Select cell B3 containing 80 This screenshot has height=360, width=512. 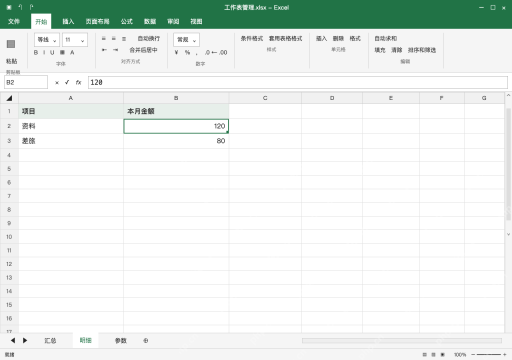(x=176, y=141)
